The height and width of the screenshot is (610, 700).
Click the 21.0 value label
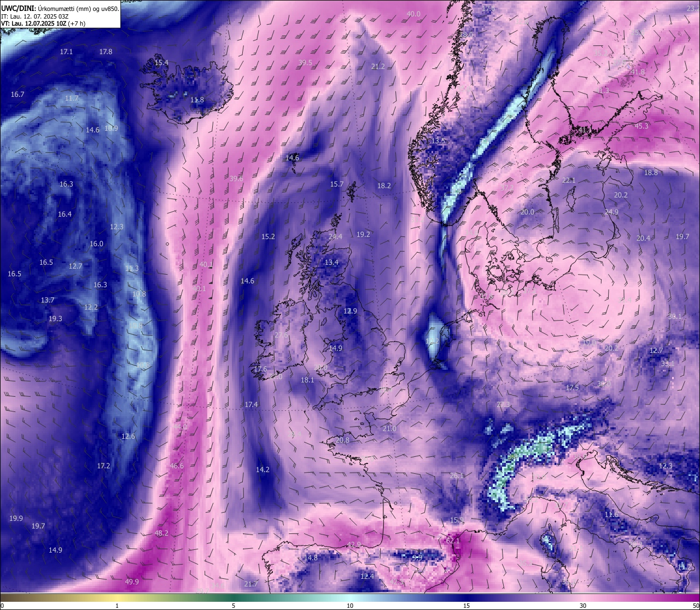(389, 428)
